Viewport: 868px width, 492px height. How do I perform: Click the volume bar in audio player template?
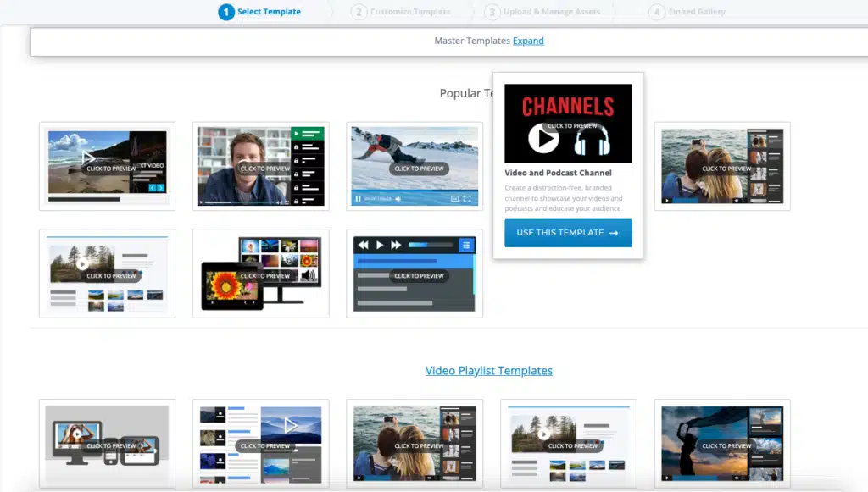click(x=431, y=245)
